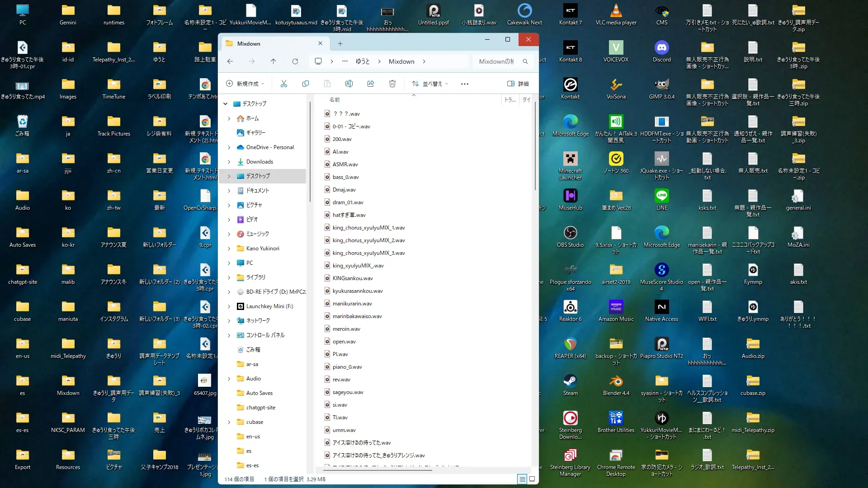Add a new tab with plus button
868x488 pixels.
pos(340,44)
